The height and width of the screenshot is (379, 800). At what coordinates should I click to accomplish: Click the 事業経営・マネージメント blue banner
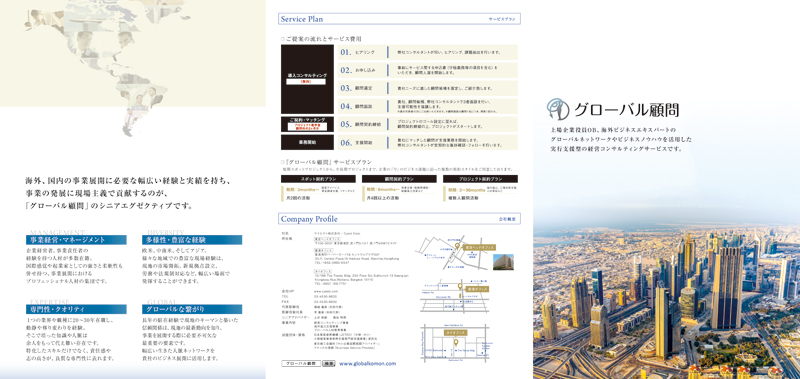[76, 240]
